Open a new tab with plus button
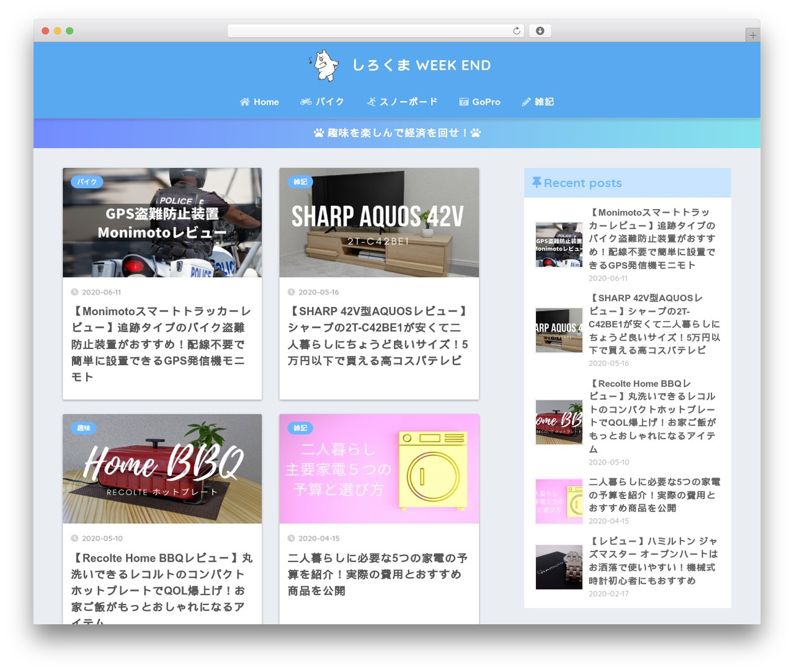The width and height of the screenshot is (794, 672). point(752,35)
